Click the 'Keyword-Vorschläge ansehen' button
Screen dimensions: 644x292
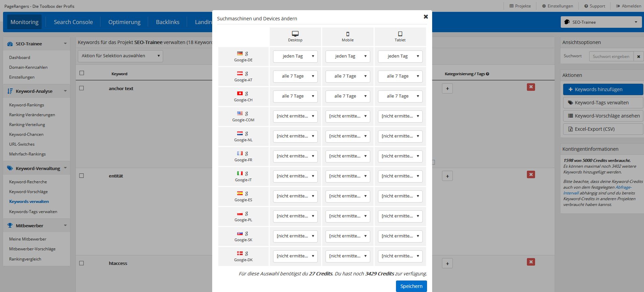(603, 116)
